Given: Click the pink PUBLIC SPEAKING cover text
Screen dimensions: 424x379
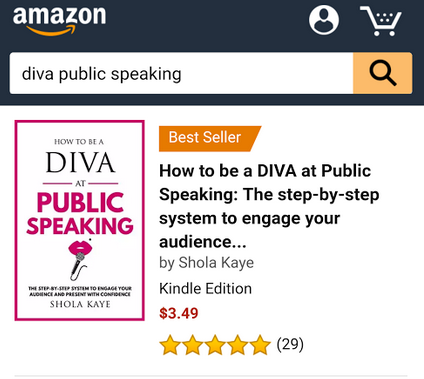Looking at the screenshot, I should [x=80, y=213].
